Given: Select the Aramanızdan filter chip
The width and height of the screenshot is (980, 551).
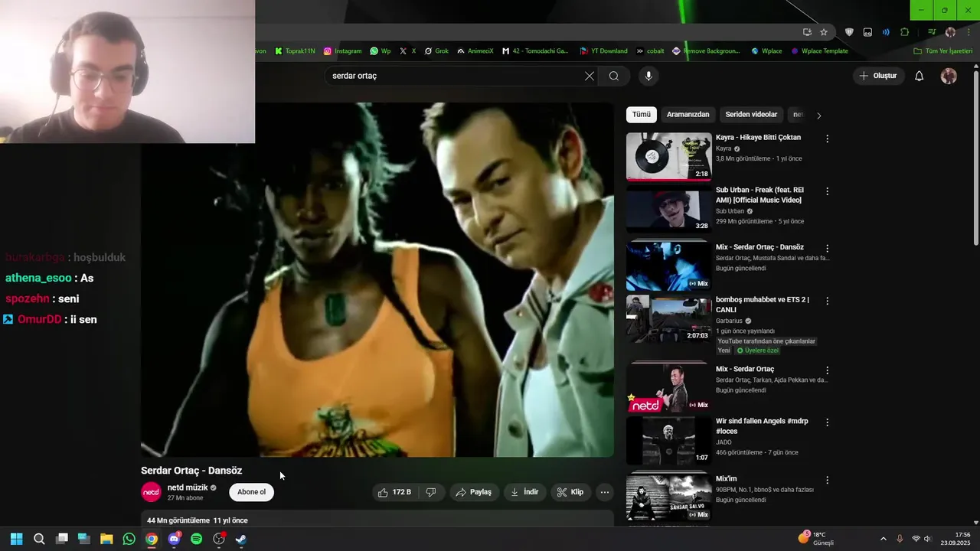Looking at the screenshot, I should (688, 115).
